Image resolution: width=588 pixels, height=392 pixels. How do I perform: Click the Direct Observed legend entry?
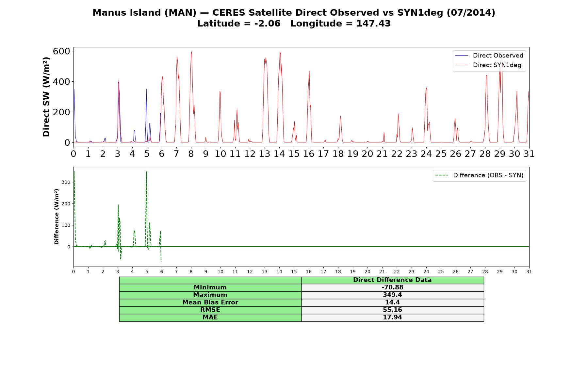(x=489, y=56)
